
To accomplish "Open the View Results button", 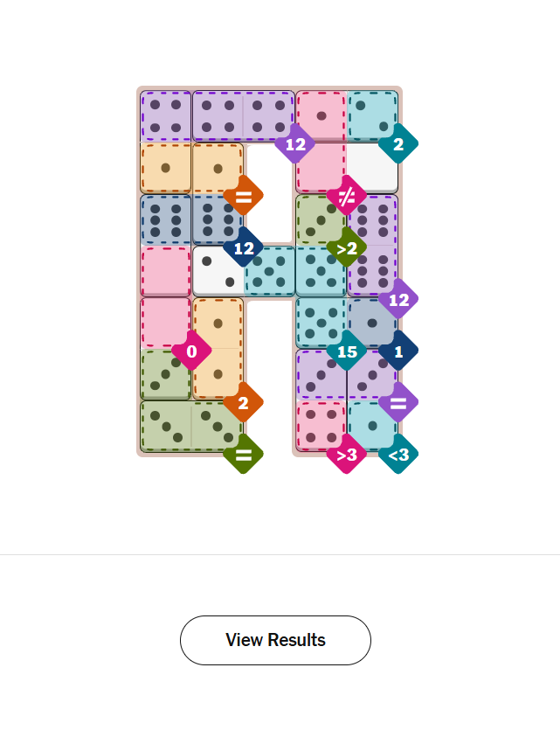I will coord(275,640).
